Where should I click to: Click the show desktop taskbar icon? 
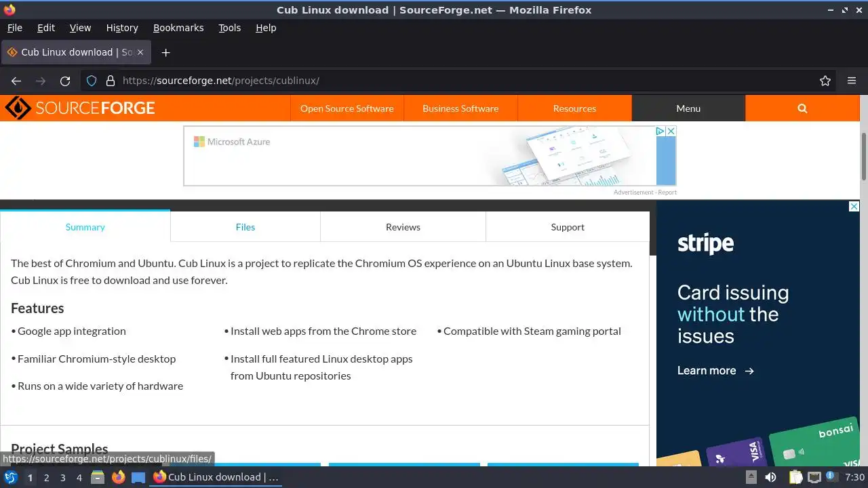(138, 477)
